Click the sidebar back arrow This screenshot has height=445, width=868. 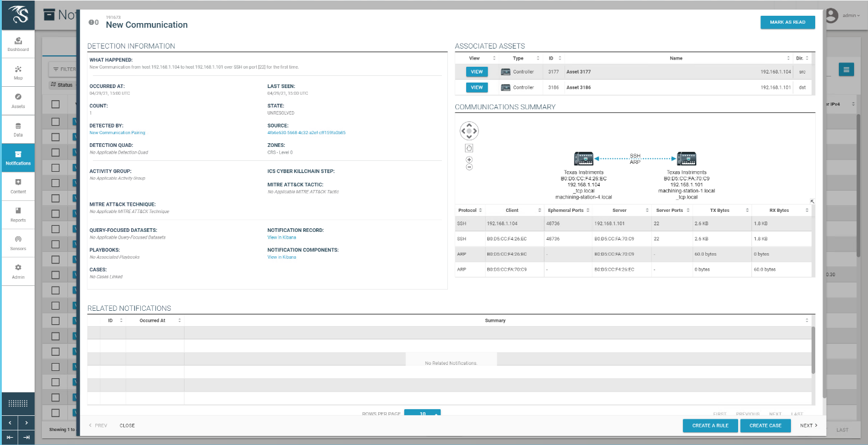(10, 423)
